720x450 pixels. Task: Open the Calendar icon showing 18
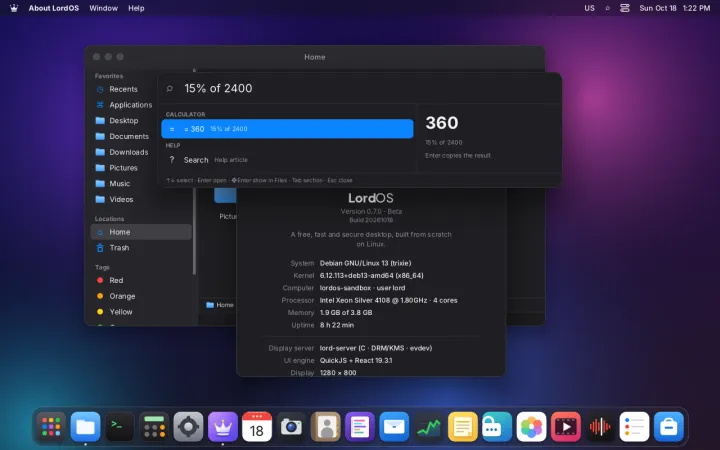(x=257, y=427)
